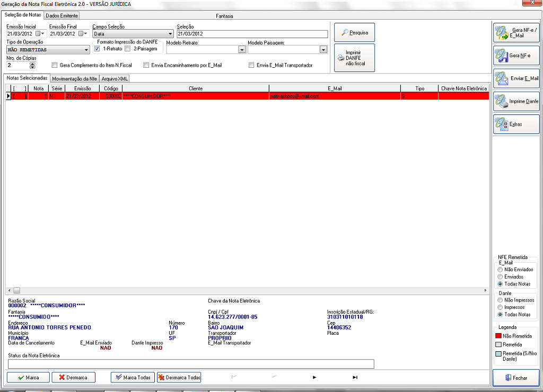Screen dimensions: 543x392
Task: Click the grid horizontal scrollbar left arrow
Action: 9,291
